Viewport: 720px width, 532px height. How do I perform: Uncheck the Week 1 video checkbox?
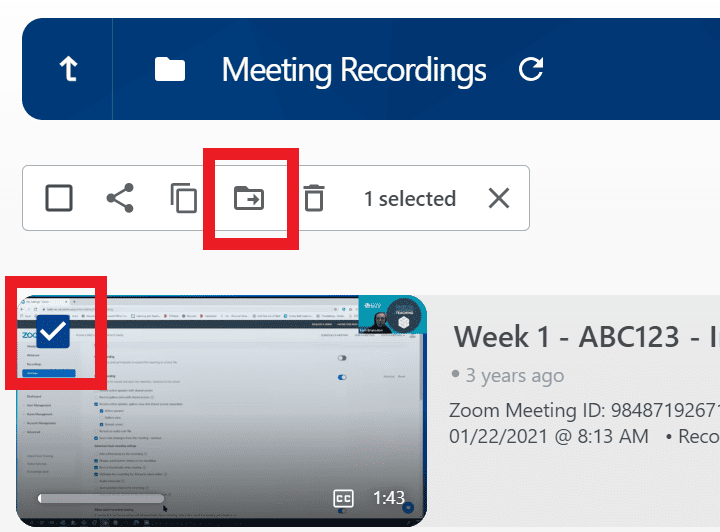coord(54,333)
